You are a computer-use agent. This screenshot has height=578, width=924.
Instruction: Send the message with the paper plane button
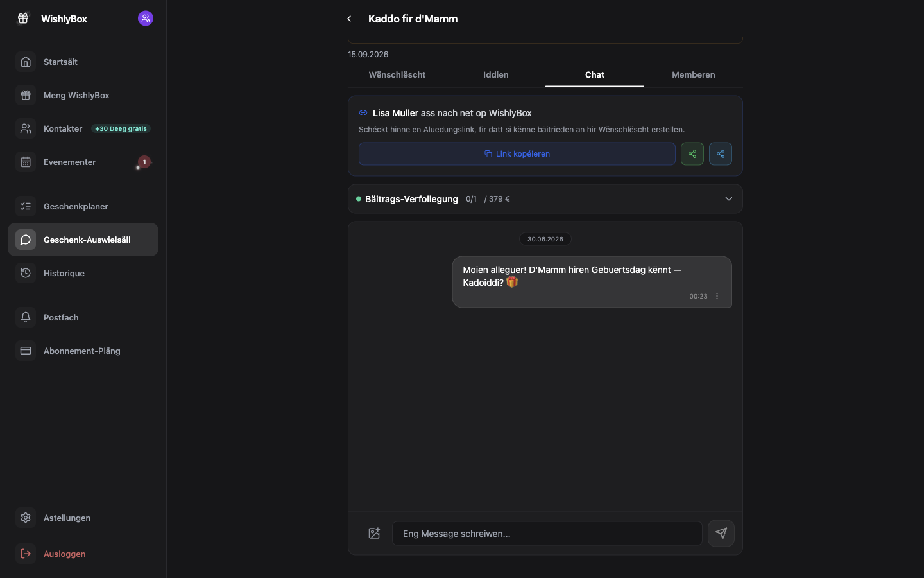tap(721, 533)
